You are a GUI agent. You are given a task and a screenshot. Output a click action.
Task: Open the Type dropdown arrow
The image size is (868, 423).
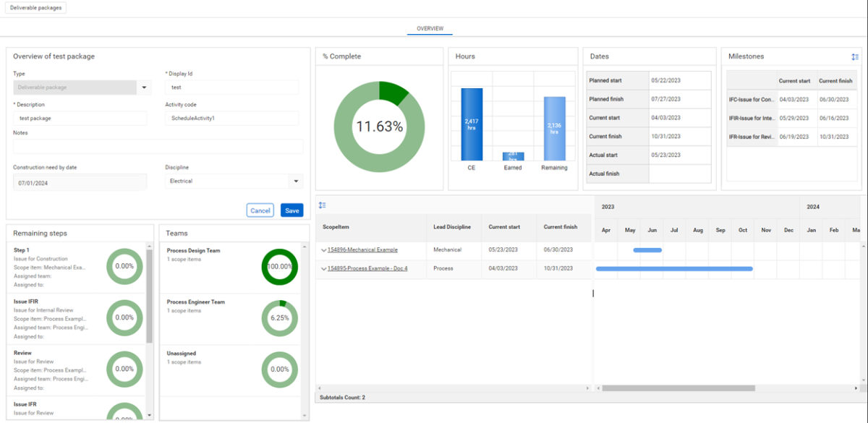(144, 87)
